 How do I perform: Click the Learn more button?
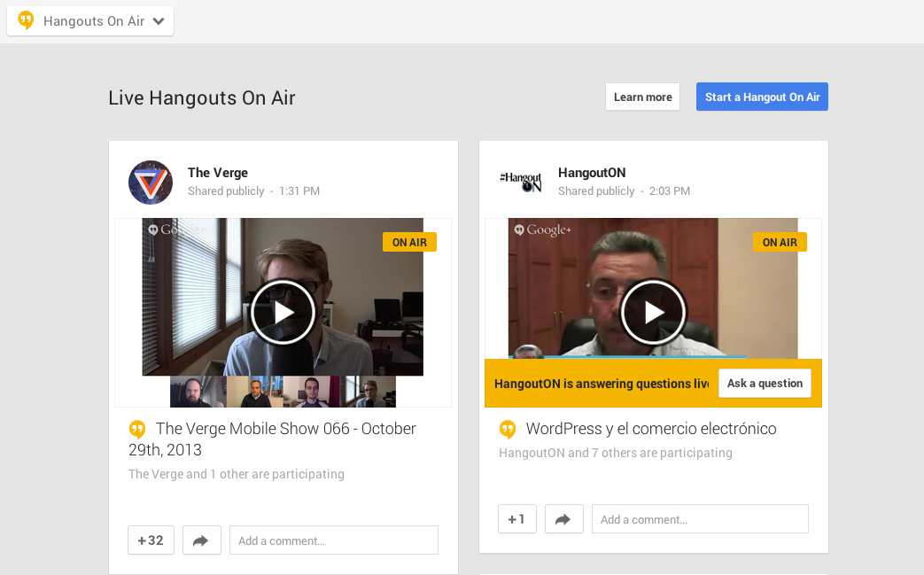(642, 97)
